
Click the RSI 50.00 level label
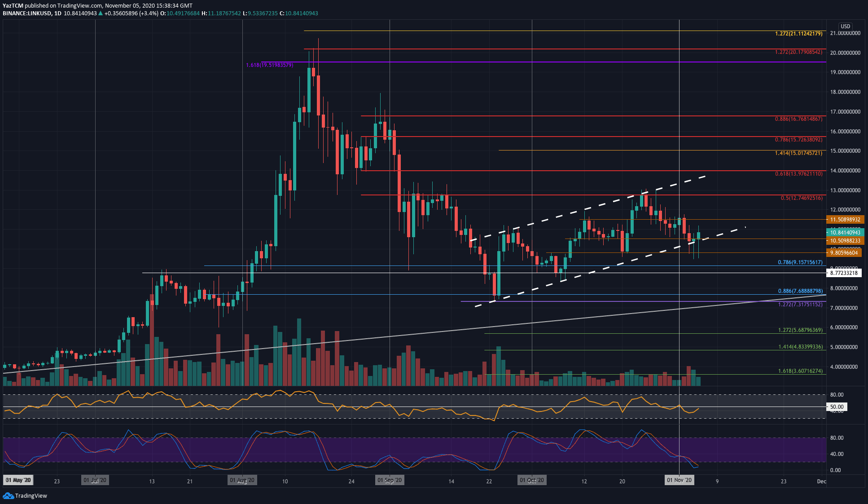pyautogui.click(x=837, y=407)
